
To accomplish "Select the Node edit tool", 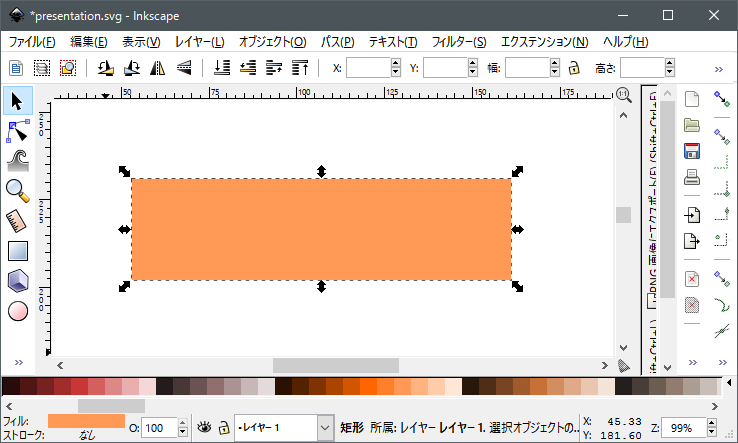I will 18,131.
